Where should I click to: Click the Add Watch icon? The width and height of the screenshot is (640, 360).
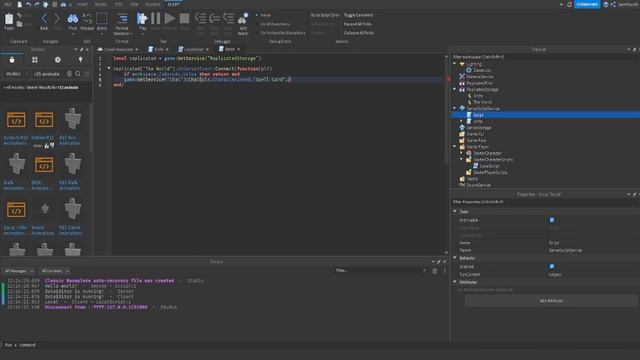243,19
